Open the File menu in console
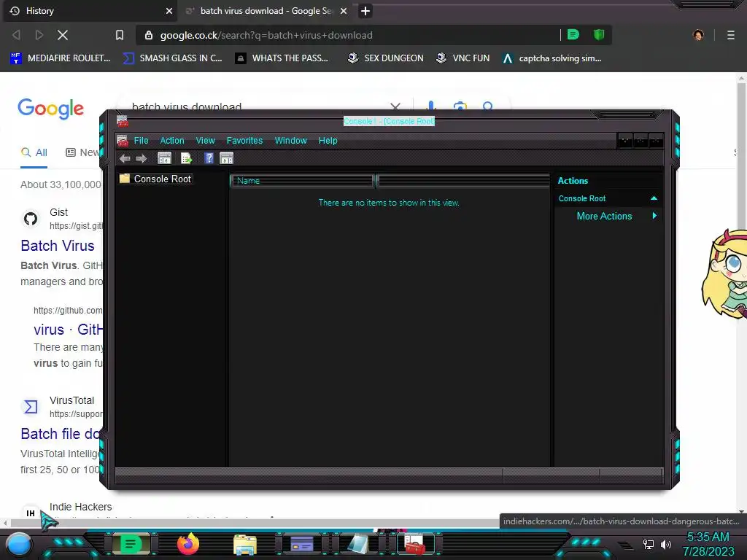 click(141, 141)
